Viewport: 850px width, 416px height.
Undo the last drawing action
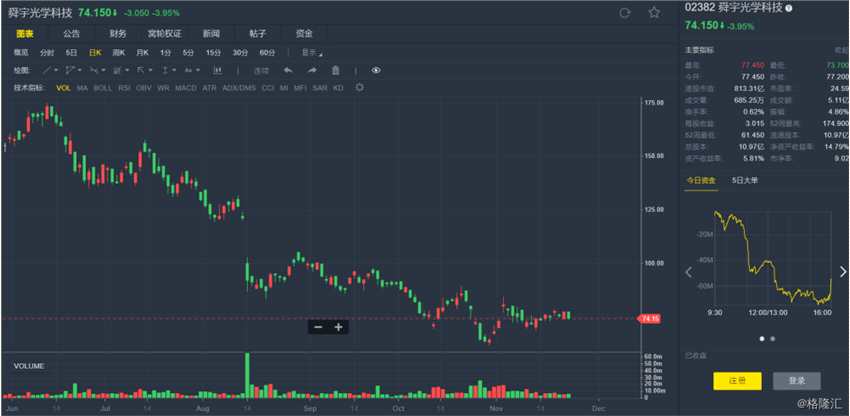click(288, 70)
